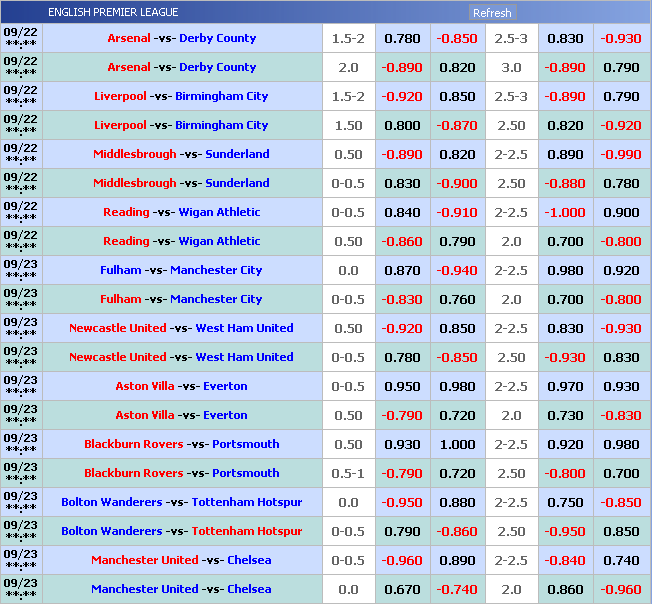
Task: Click Birmingham City in the 1.5-2 handicap row
Action: coord(221,96)
